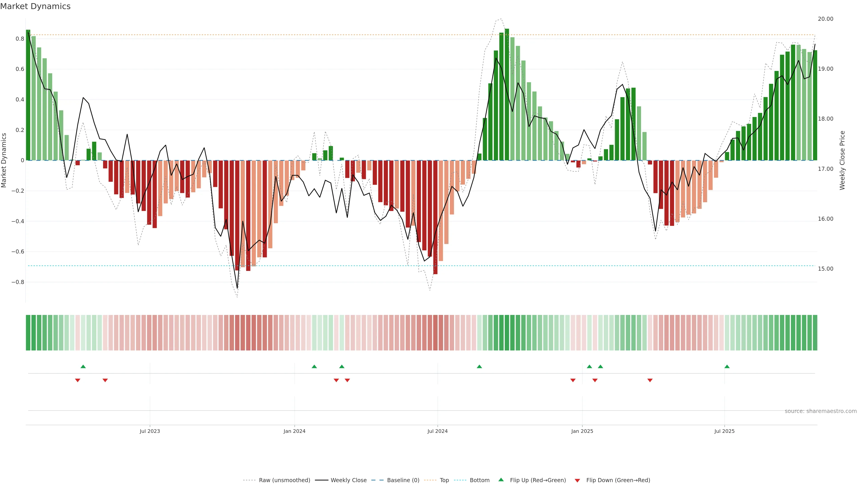This screenshot has width=868, height=488.
Task: Click the flip-down marker just before Jan 2025
Action: coord(573,380)
